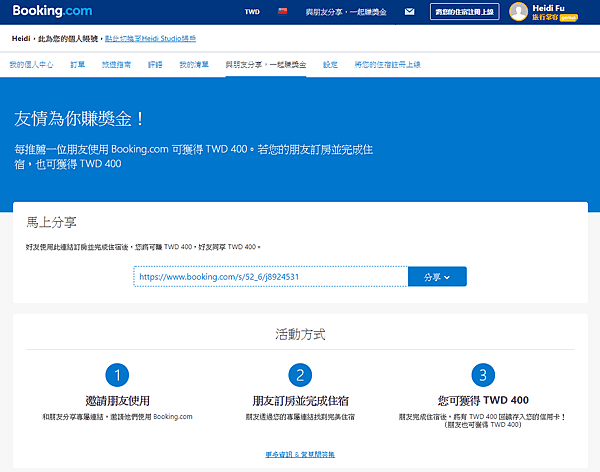The height and width of the screenshot is (472, 600).
Task: Click the 友情為你賺獎金！ headline
Action: coord(79,119)
